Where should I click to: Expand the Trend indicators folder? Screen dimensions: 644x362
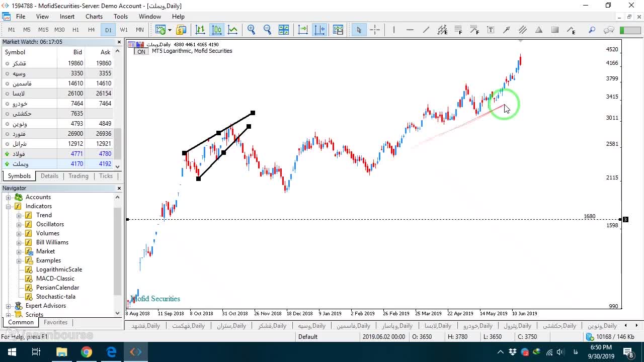point(19,215)
